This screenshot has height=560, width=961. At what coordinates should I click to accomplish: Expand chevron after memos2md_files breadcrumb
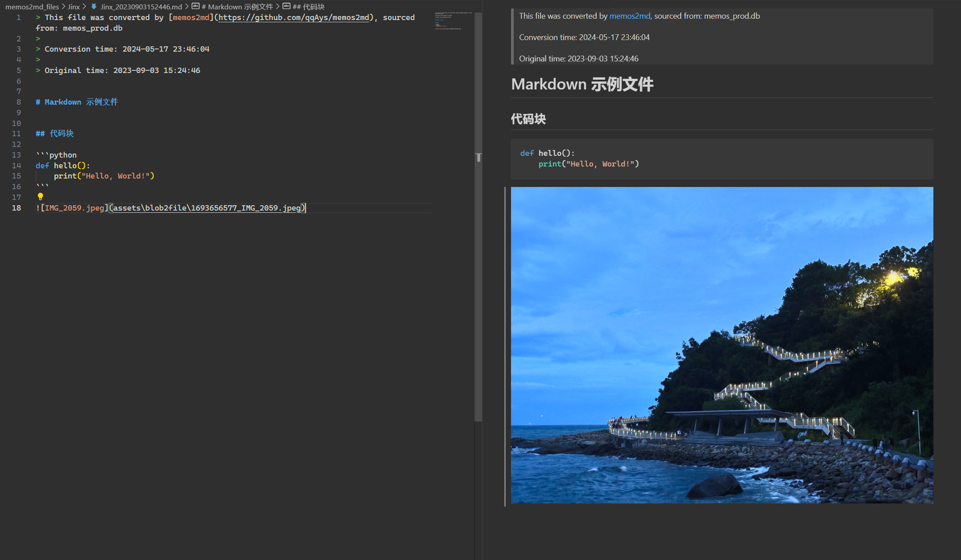(63, 6)
